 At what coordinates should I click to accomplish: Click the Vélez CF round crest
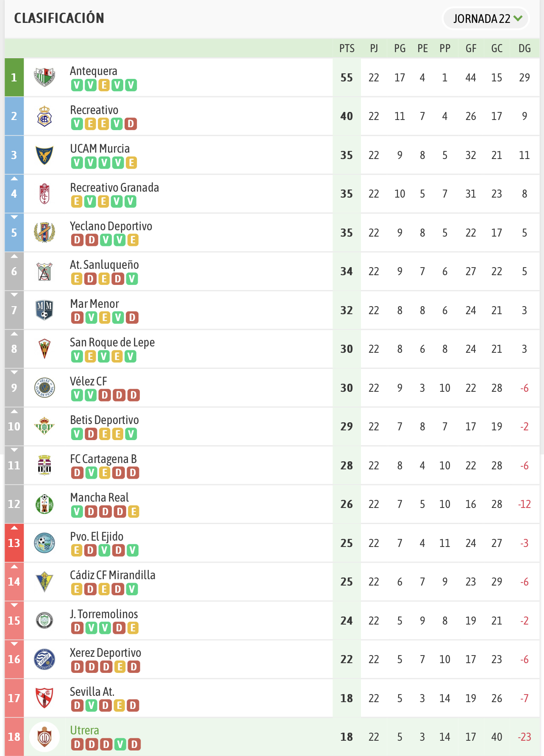44,388
